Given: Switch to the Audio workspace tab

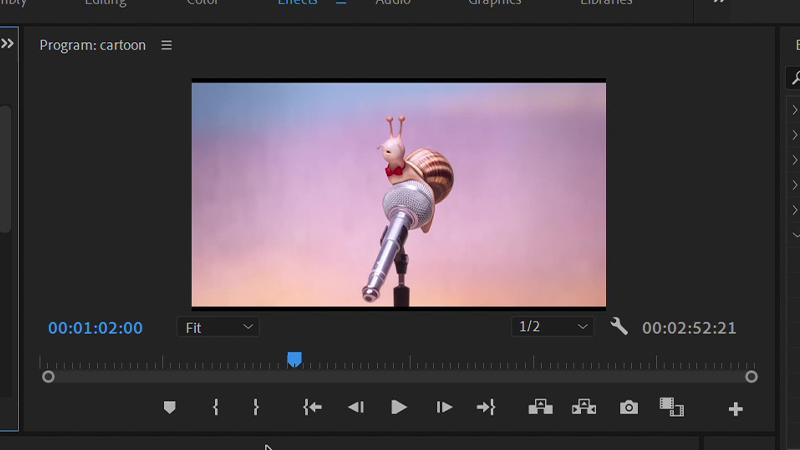Looking at the screenshot, I should 393,2.
